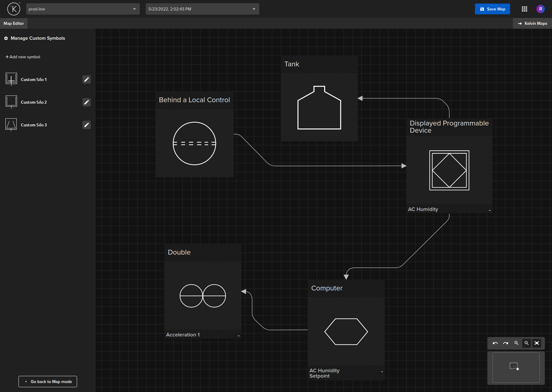Zoom in on the map canvas
Viewport: 552px width, 392px height.
516,343
